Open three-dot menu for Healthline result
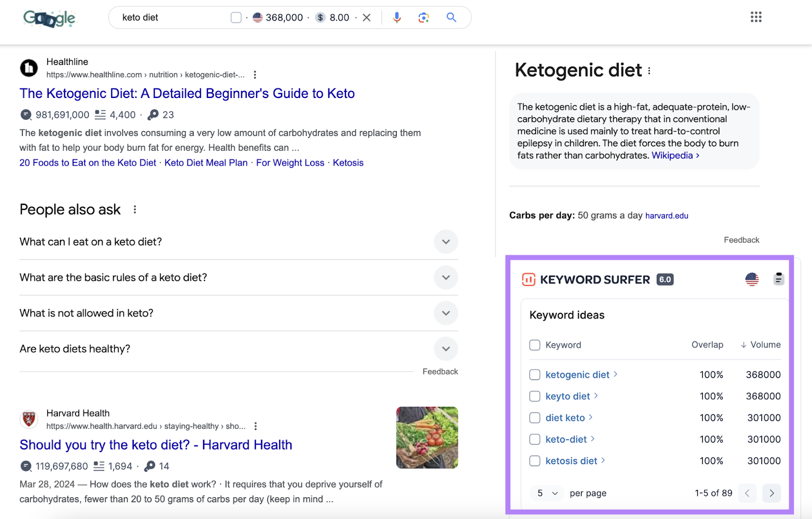This screenshot has width=812, height=519. coord(255,75)
